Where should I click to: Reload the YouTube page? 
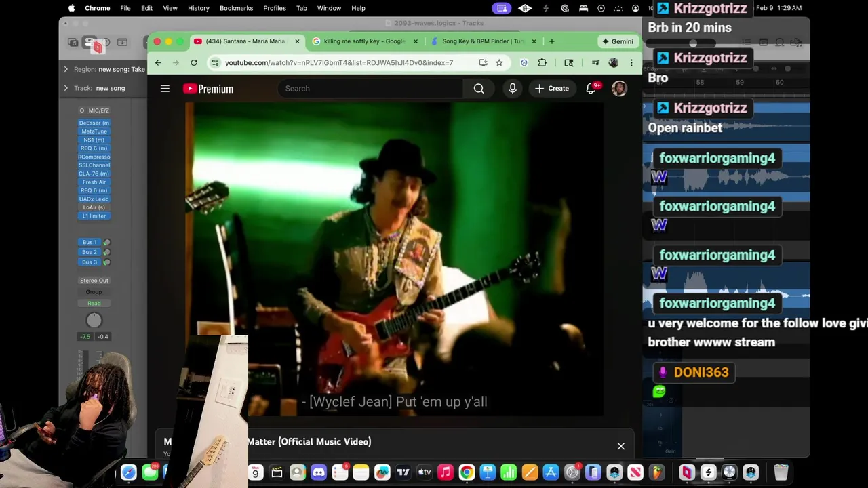pyautogui.click(x=194, y=63)
